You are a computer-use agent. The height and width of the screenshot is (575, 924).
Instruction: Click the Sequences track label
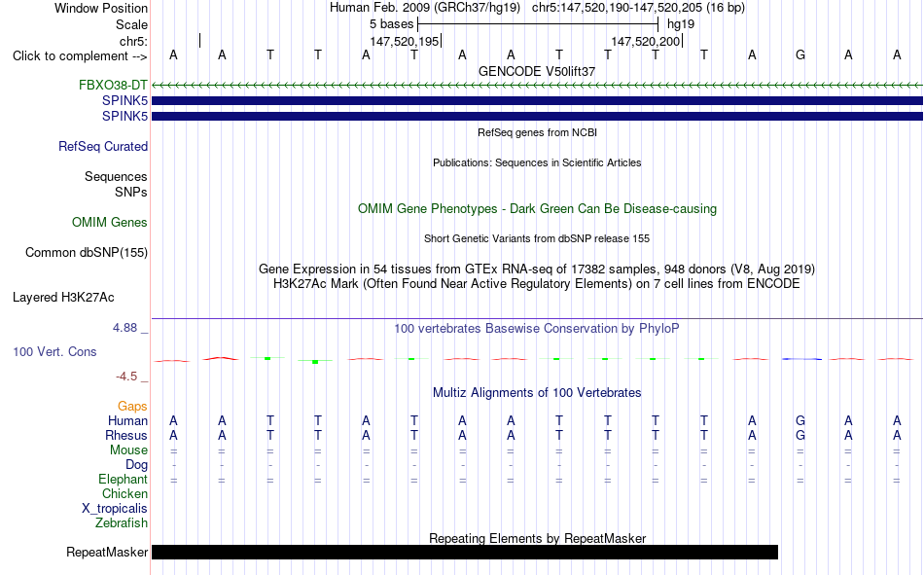click(x=116, y=176)
